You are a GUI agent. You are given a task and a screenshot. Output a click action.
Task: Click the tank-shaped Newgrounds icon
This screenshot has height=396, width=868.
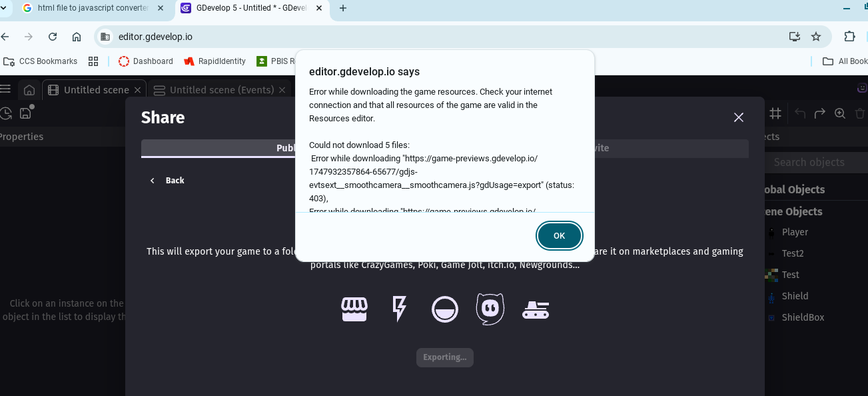pyautogui.click(x=536, y=309)
